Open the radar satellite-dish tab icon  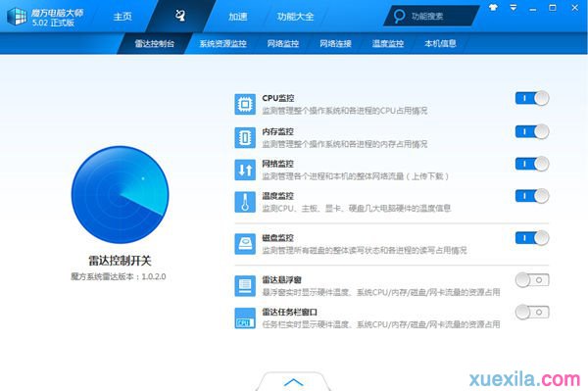pos(180,16)
